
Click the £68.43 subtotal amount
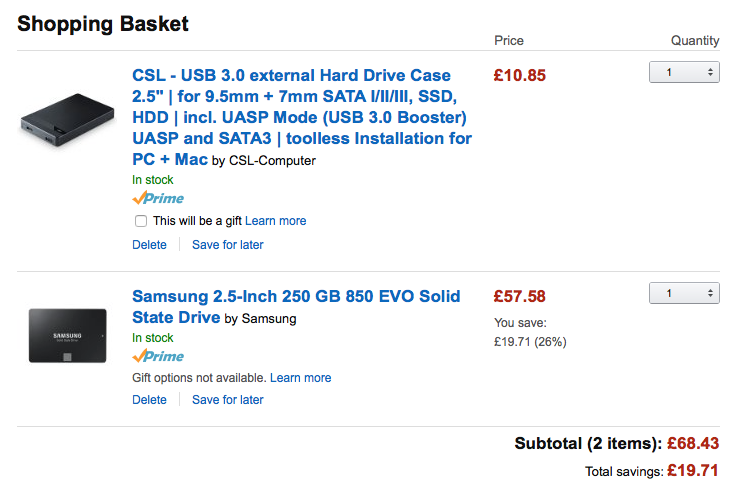pos(693,443)
